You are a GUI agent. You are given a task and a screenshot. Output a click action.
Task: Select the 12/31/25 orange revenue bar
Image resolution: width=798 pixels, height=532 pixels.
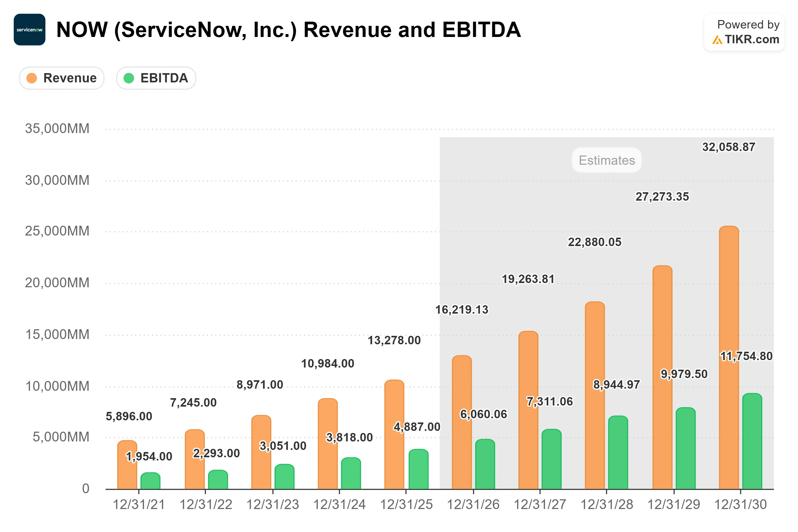tap(394, 435)
